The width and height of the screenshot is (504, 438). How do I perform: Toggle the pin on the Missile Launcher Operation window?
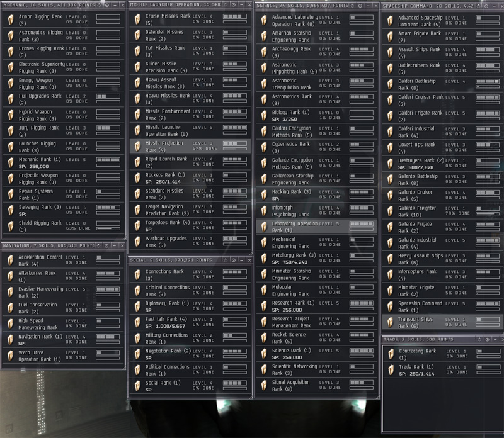[x=234, y=5]
